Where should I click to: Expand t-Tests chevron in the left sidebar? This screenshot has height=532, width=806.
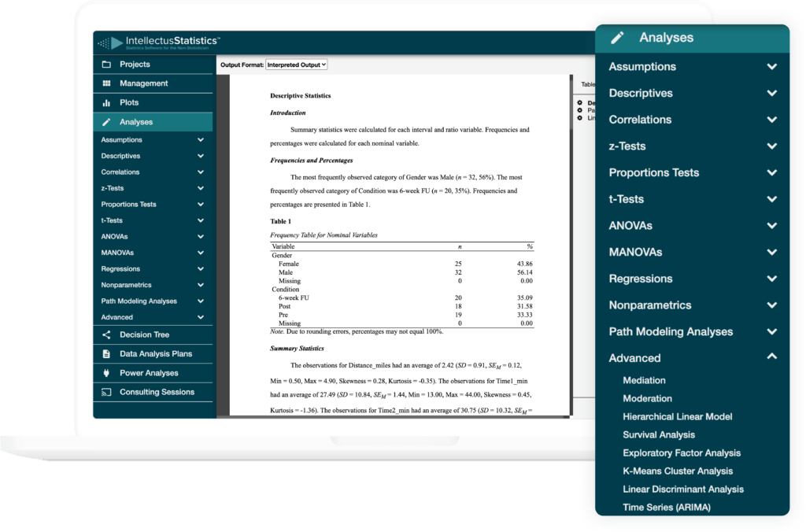point(201,220)
